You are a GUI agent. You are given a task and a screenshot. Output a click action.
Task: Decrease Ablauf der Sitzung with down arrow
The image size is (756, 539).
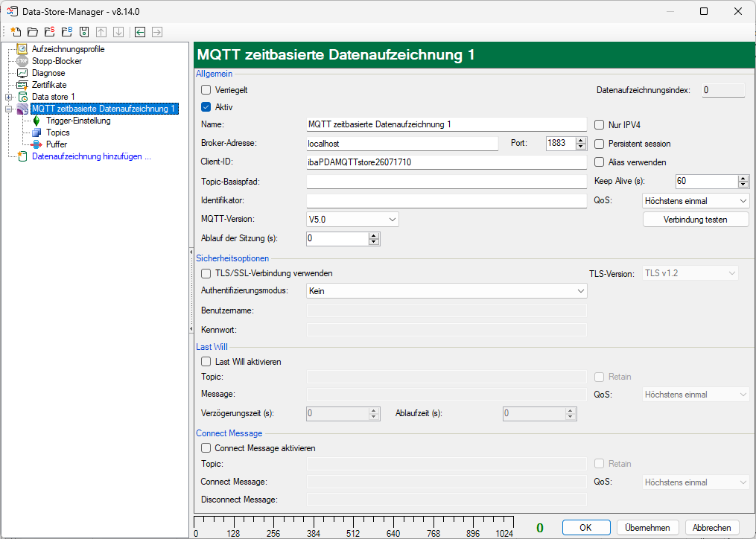pyautogui.click(x=374, y=242)
